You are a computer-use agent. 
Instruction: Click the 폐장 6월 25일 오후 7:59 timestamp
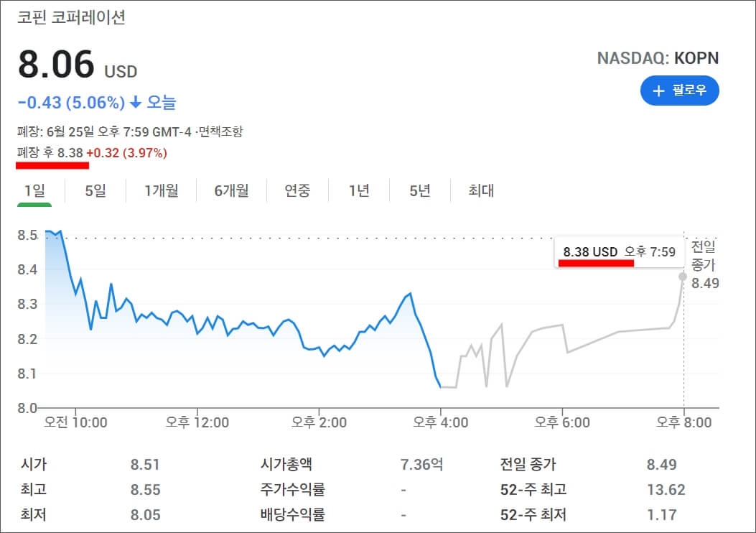point(104,131)
